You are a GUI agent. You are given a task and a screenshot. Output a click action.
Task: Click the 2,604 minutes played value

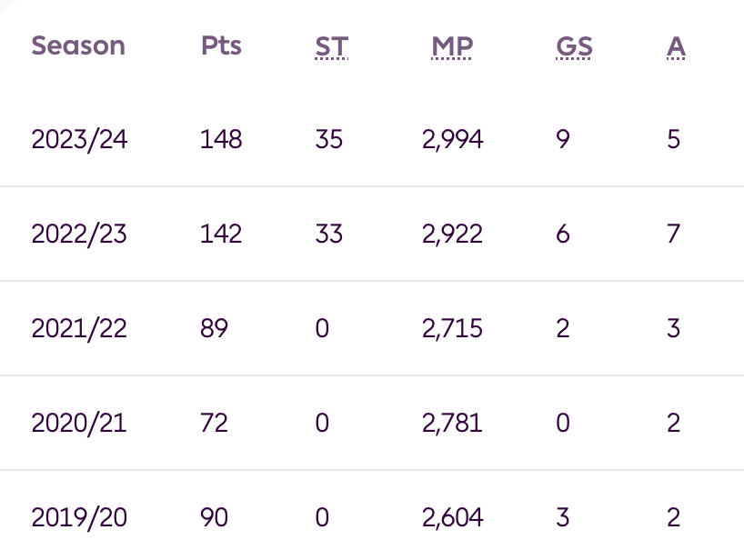(x=453, y=517)
